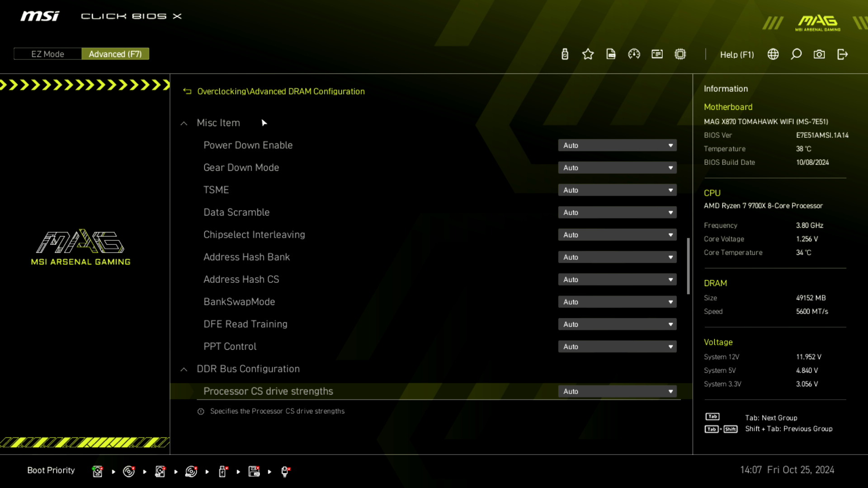This screenshot has width=868, height=488.
Task: Click the settings list vertical scrollbar
Action: [688, 266]
